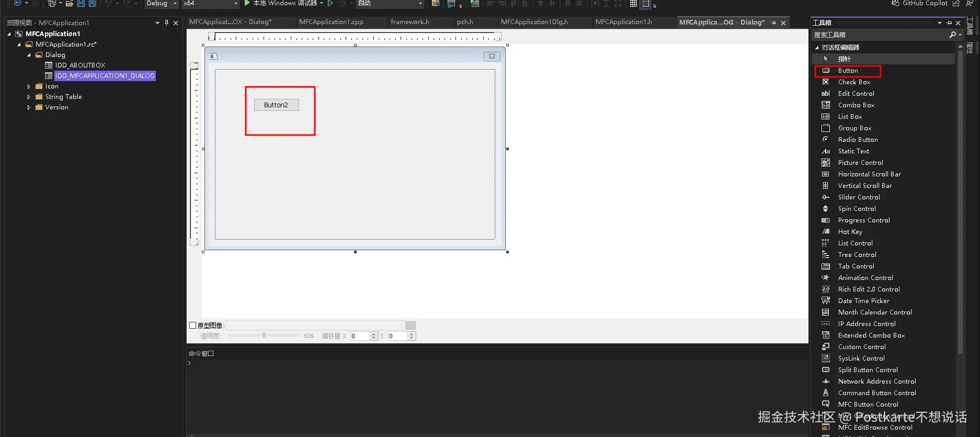Viewport: 980px width, 437px height.
Task: Start debugging with the green play arrow
Action: point(247,3)
